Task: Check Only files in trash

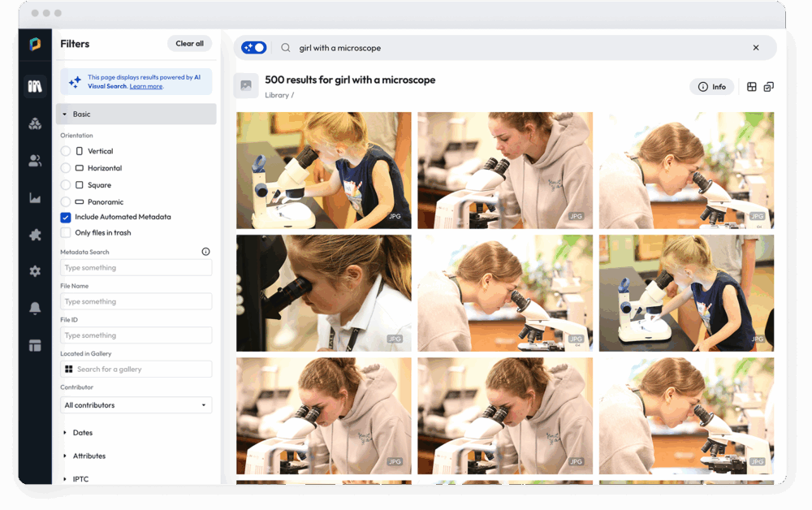Action: pyautogui.click(x=65, y=233)
